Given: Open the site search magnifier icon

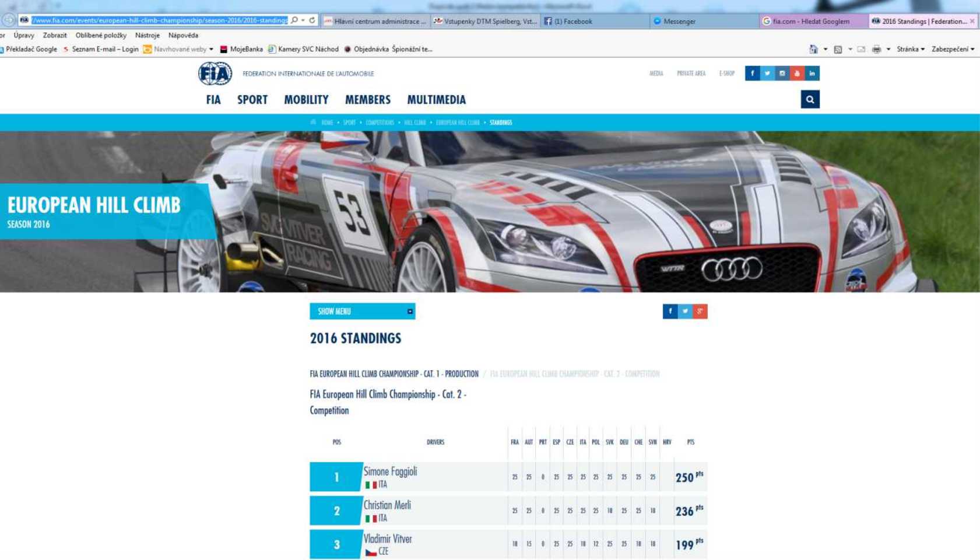Looking at the screenshot, I should (x=810, y=100).
